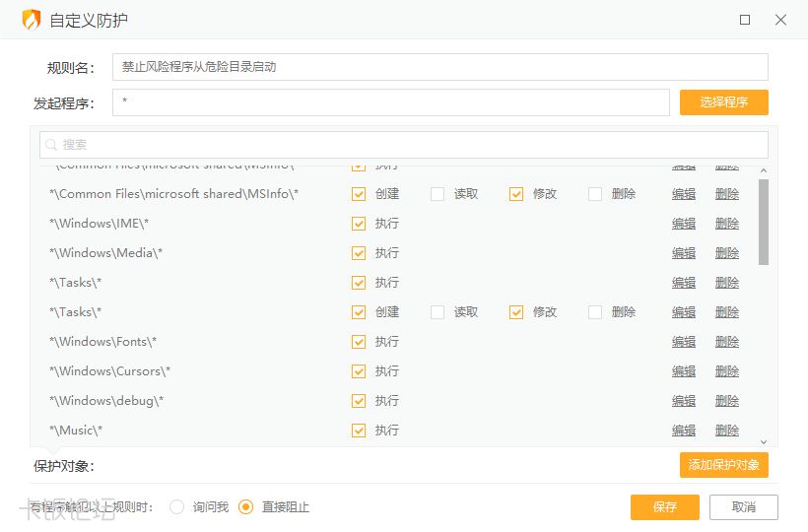The height and width of the screenshot is (532, 808).
Task: Uncheck 执行 for *\Windows\IME\* rule
Action: tap(359, 224)
